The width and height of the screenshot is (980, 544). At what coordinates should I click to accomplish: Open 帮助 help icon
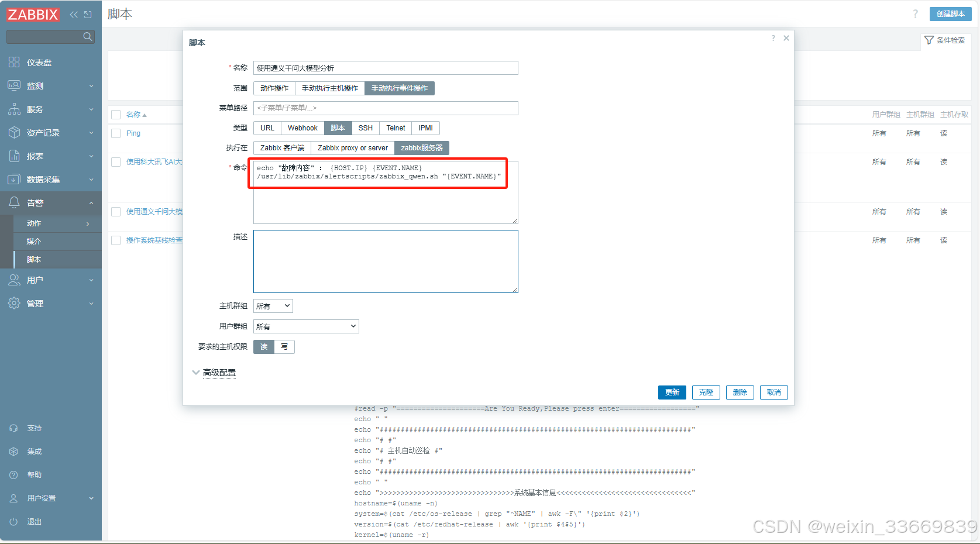point(13,475)
